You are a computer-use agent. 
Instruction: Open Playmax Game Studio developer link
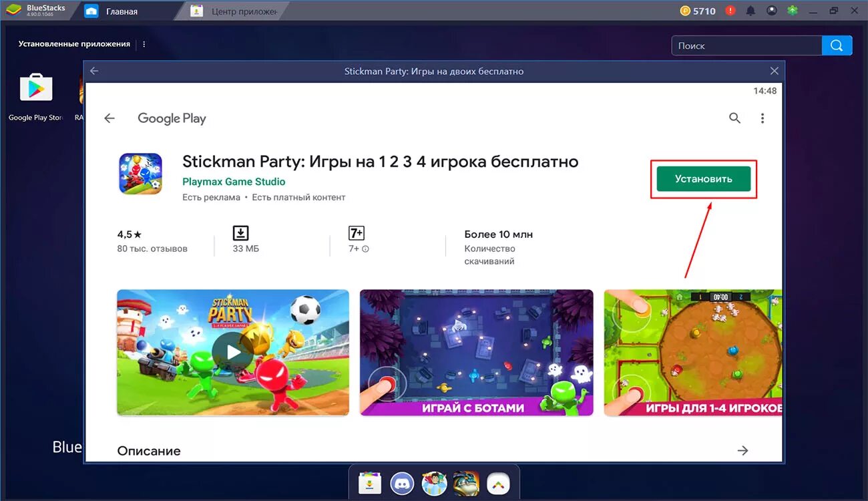coord(234,182)
